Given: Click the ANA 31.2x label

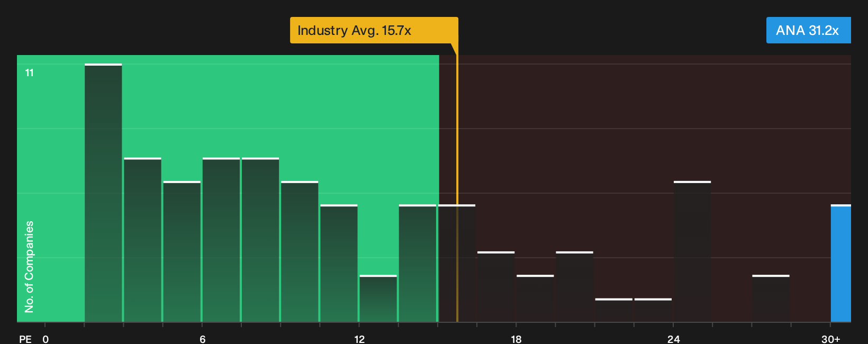Looking at the screenshot, I should click(808, 30).
